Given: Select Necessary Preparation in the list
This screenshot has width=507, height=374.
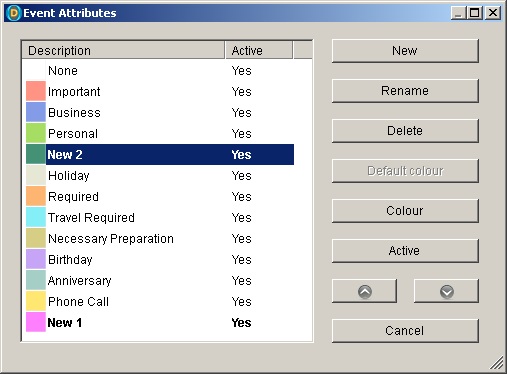Looking at the screenshot, I should [160, 238].
